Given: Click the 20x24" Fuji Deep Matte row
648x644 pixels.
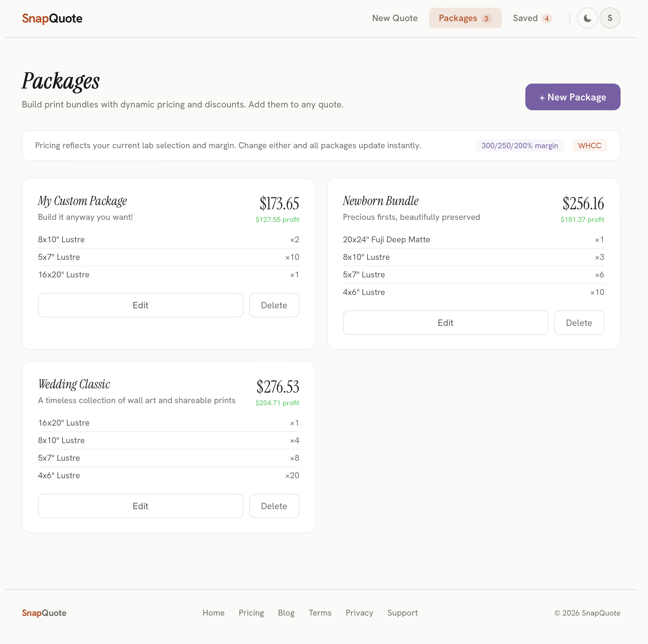Looking at the screenshot, I should tap(473, 239).
